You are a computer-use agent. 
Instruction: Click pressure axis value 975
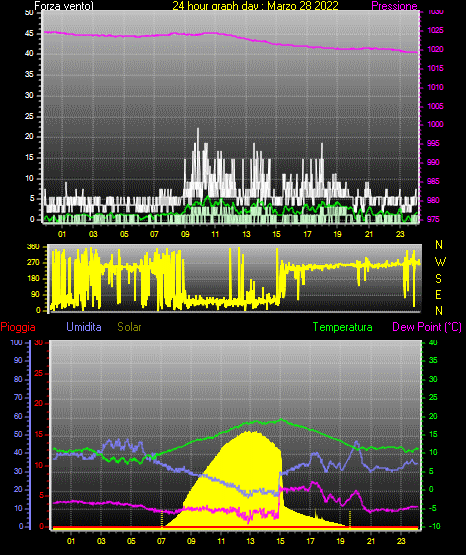(433, 219)
